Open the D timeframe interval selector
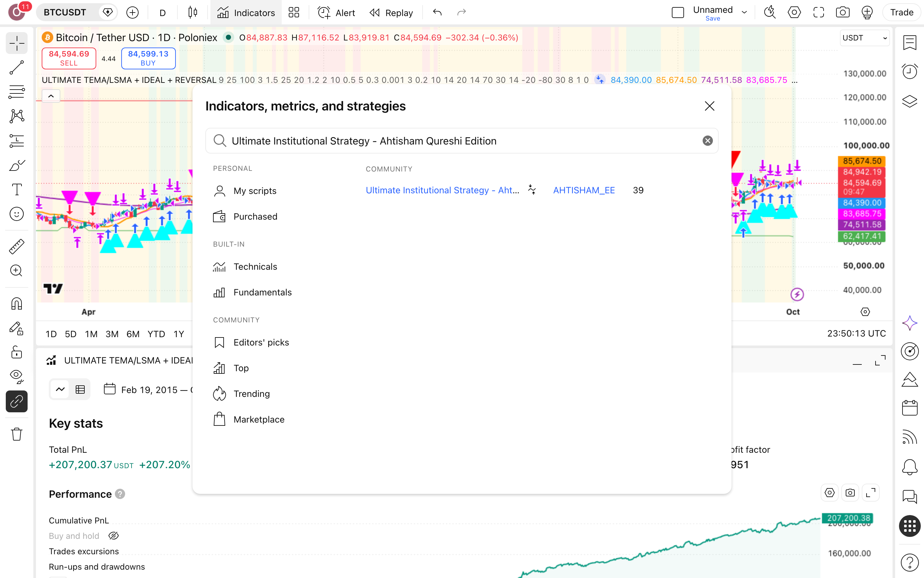The width and height of the screenshot is (924, 578). [x=162, y=13]
